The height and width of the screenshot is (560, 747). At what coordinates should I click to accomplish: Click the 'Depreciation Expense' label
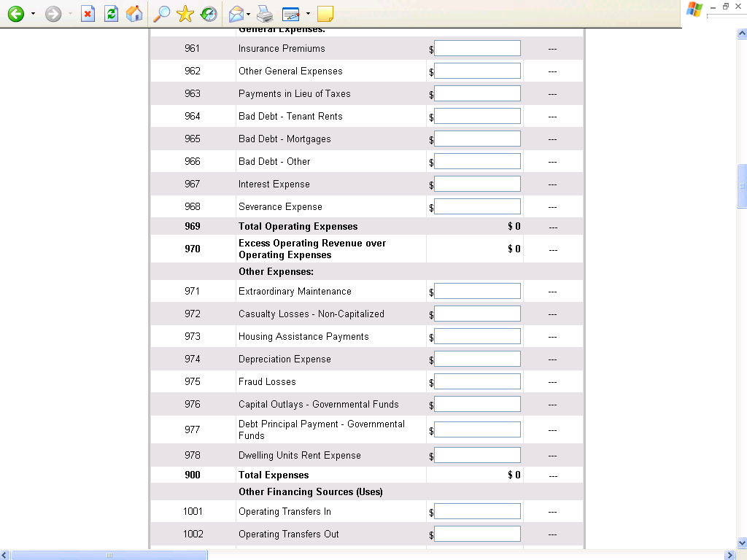click(x=285, y=359)
